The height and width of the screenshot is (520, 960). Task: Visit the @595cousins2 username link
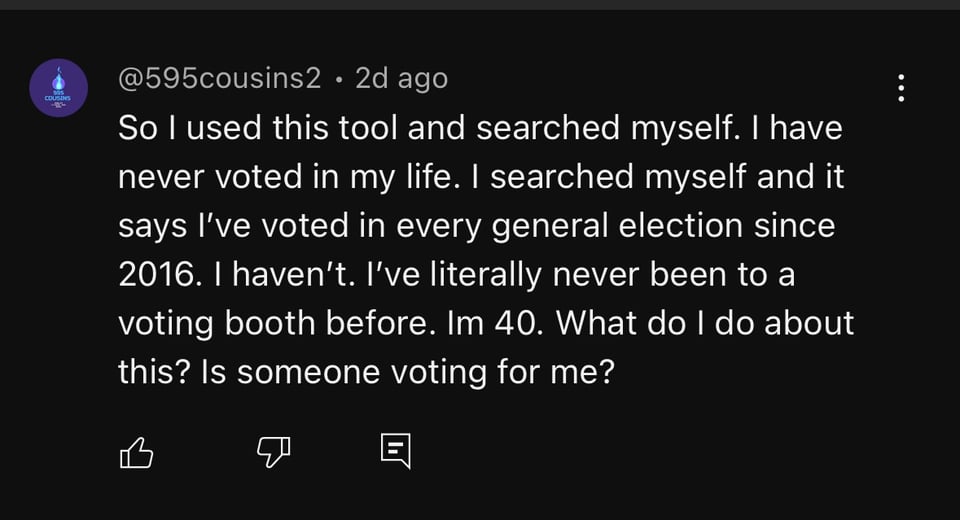(x=220, y=78)
